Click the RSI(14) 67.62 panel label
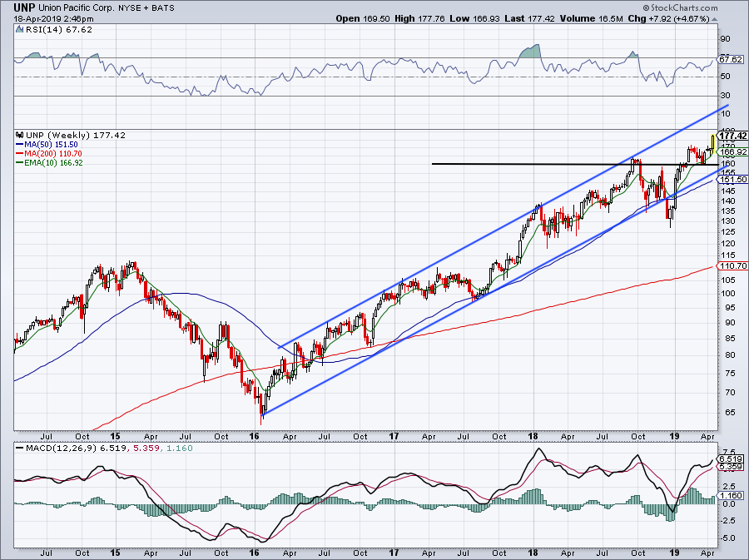 point(58,30)
